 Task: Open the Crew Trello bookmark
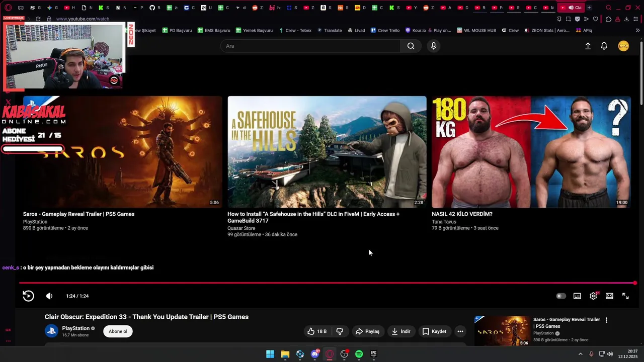click(385, 30)
